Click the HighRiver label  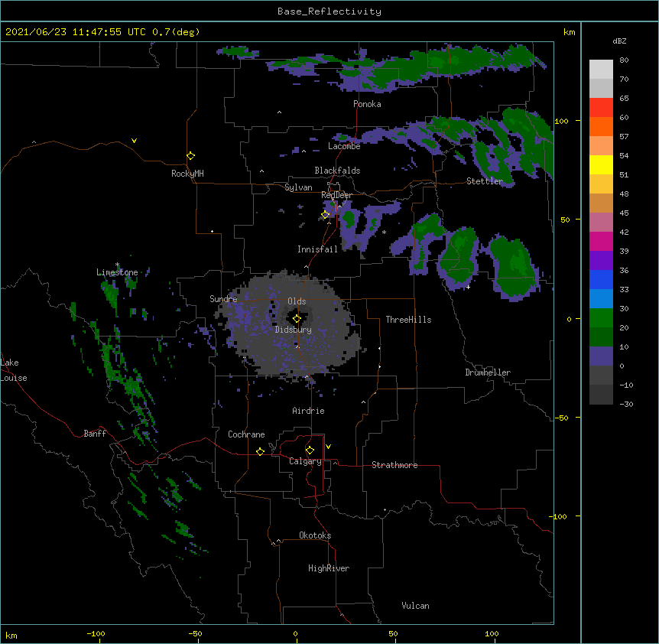pos(329,568)
